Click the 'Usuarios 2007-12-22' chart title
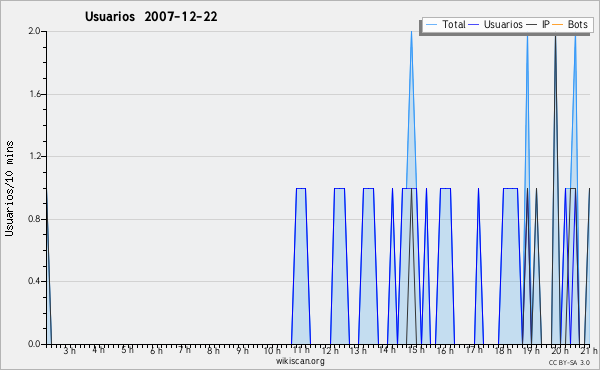Viewport: 600px width, 370px height. tap(151, 16)
